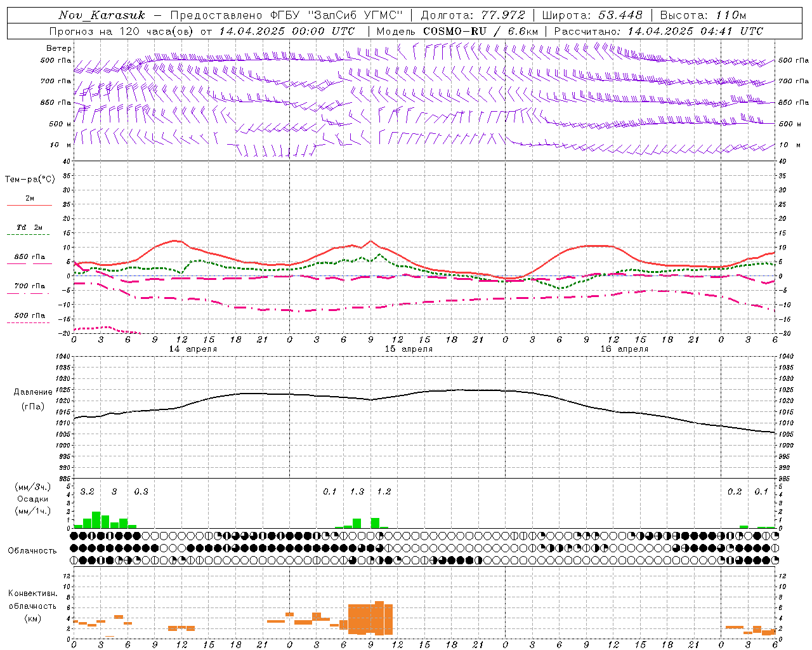Click the '0.3' precipitation total value
Viewport: 812px width, 650px height.
(141, 492)
